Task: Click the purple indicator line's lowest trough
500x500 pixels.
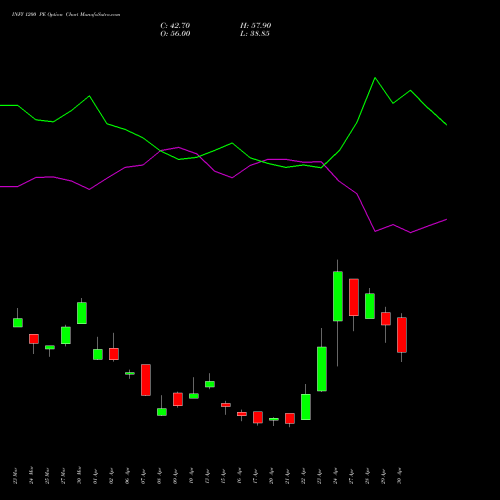Action: [x=411, y=233]
